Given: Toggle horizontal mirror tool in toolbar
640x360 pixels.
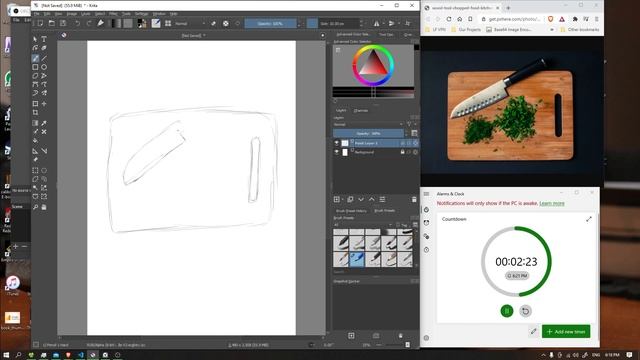Looking at the screenshot, I should click(376, 23).
